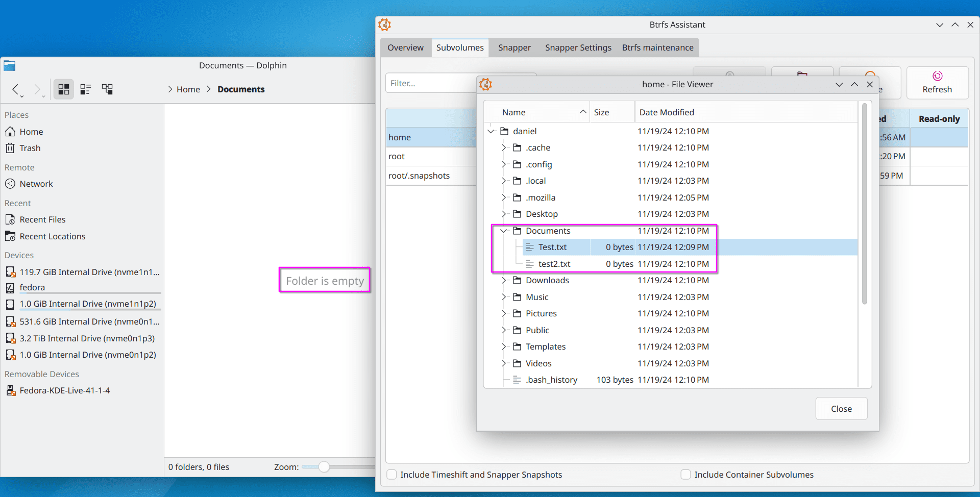
Task: Sort File Viewer by Date Modified column
Action: [x=746, y=112]
